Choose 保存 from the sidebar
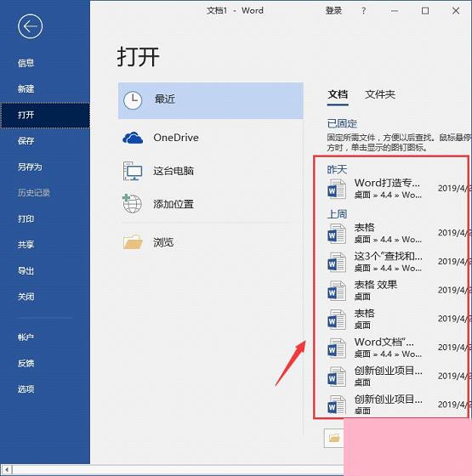Viewport: 472px width, 476px height. pos(26,141)
